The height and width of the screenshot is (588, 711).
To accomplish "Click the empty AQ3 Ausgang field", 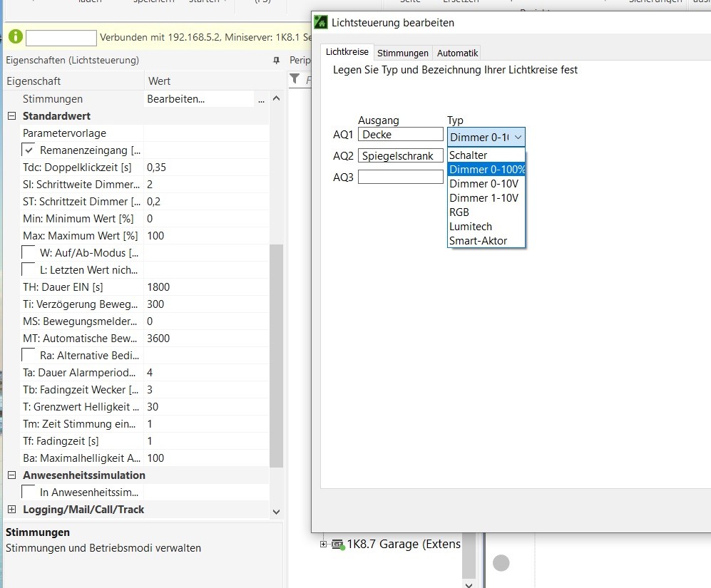I will [x=400, y=177].
